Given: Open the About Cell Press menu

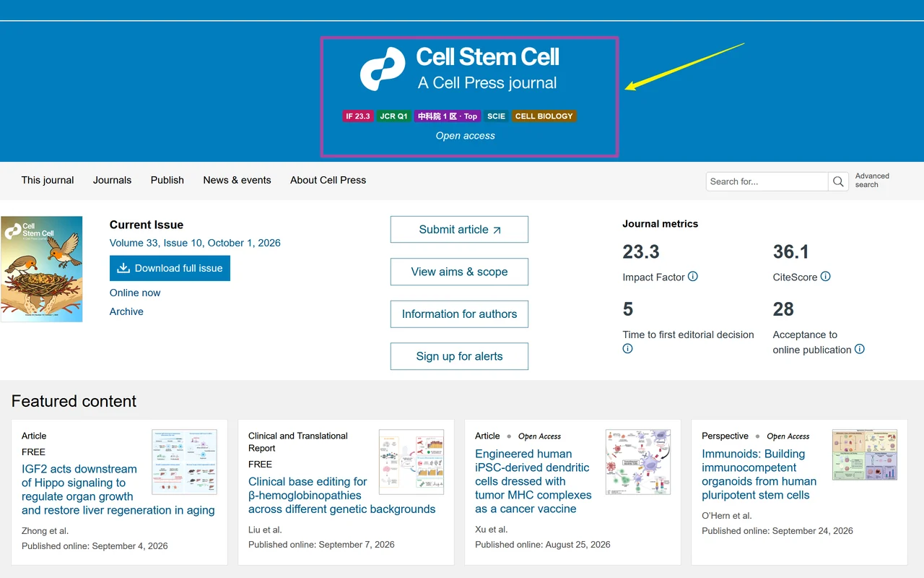Looking at the screenshot, I should (328, 181).
